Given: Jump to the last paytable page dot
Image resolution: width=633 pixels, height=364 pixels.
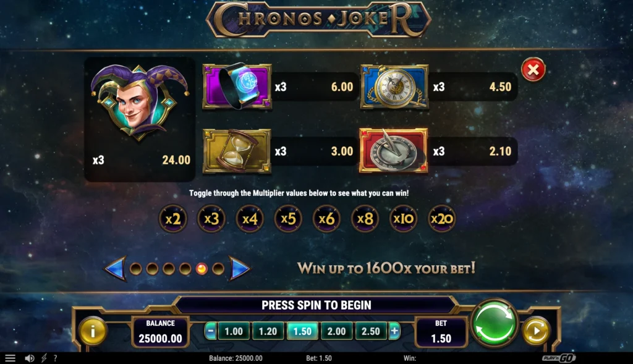Looking at the screenshot, I should pyautogui.click(x=218, y=269).
